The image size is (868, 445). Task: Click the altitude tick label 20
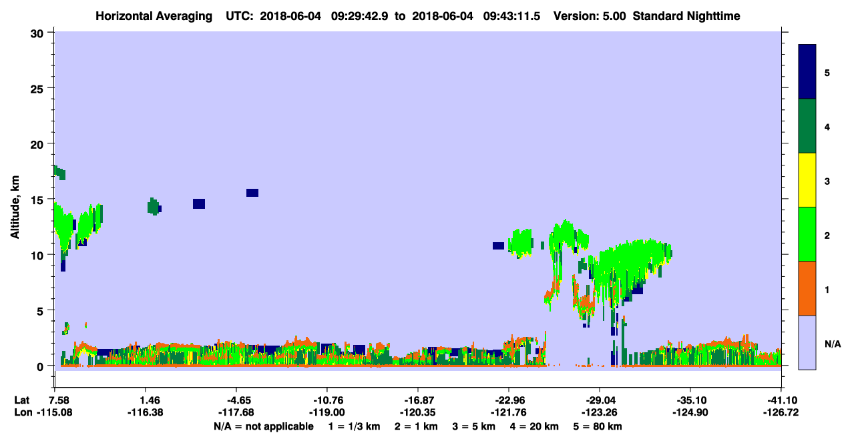coord(39,144)
